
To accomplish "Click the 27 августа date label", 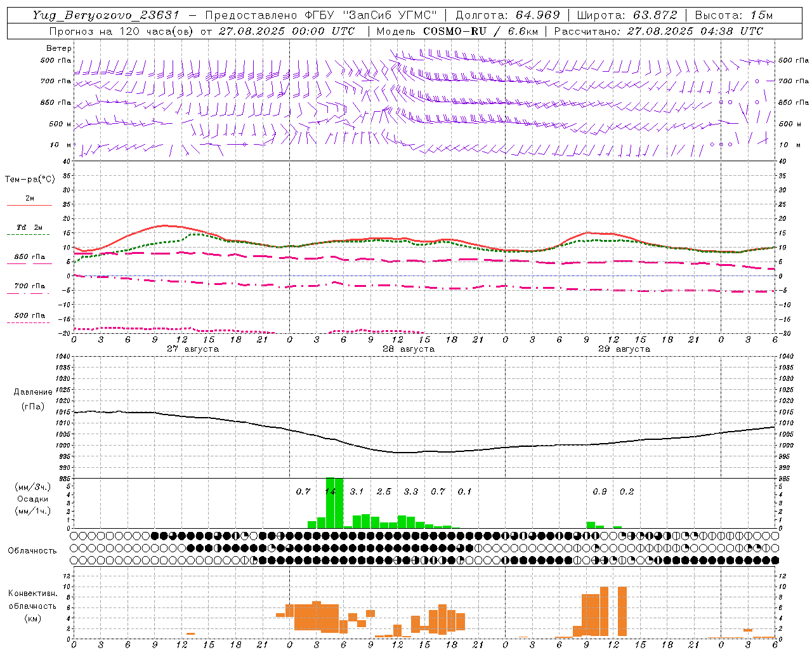I will 193,349.
